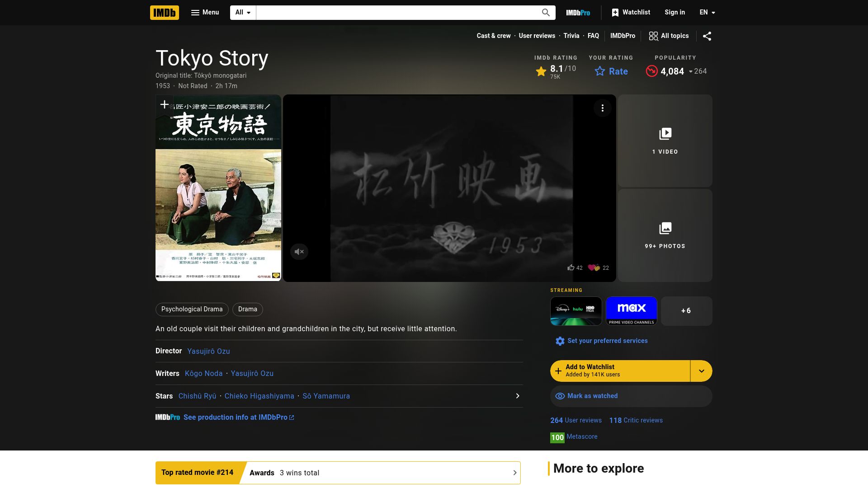Open the 1 Video tile
Screen dimensions: 868x488
coord(665,141)
